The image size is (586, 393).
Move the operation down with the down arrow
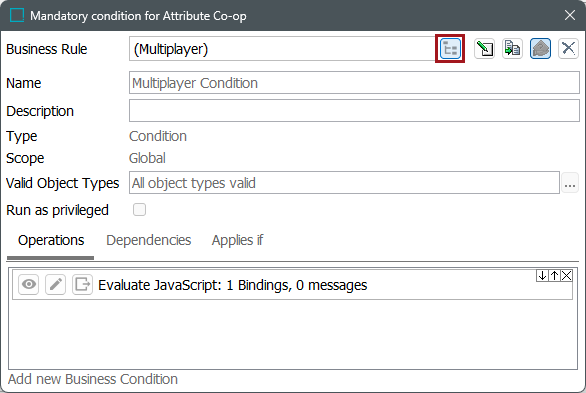[x=542, y=276]
